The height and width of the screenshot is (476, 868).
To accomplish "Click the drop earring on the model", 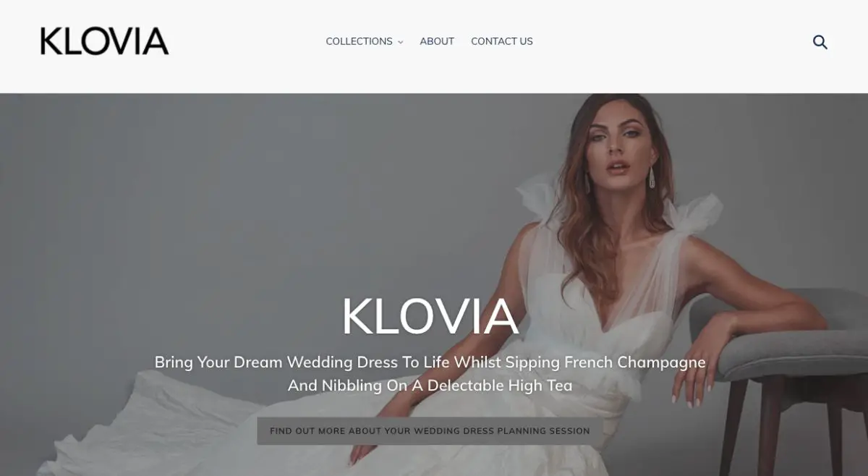I will click(x=652, y=177).
